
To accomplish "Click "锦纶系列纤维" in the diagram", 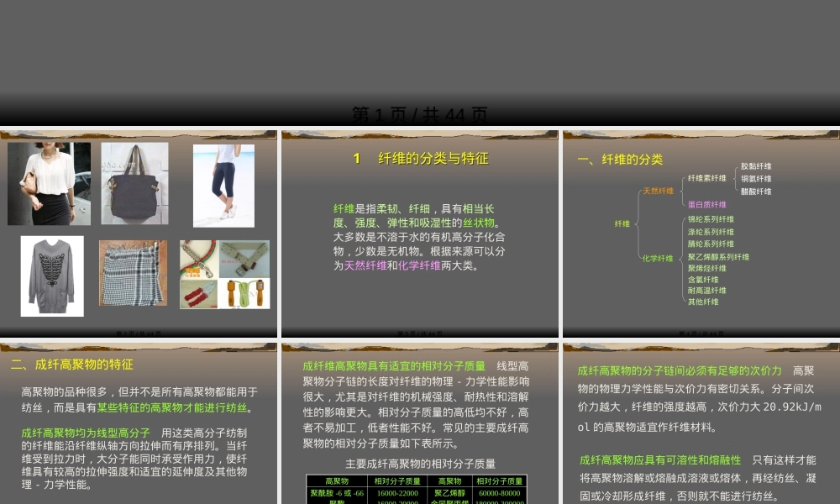I will (x=711, y=219).
